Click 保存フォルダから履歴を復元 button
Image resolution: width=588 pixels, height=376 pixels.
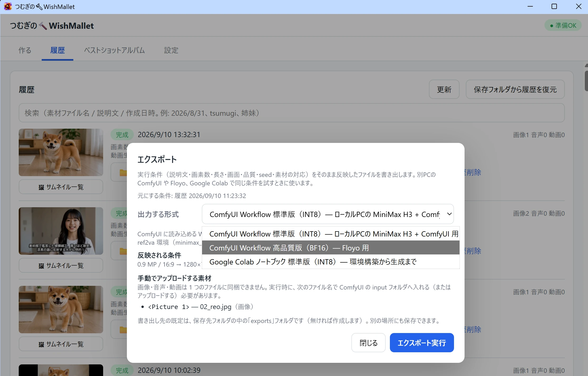(515, 89)
